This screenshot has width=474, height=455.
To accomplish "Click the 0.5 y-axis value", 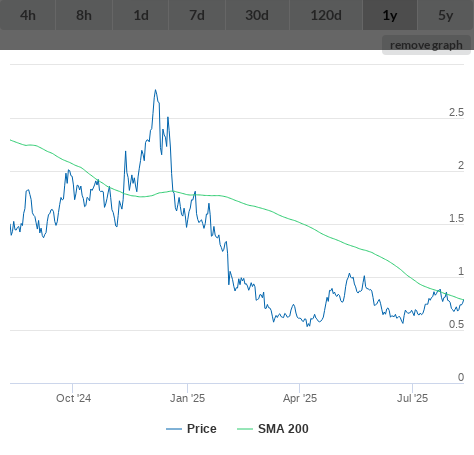I will coord(456,325).
